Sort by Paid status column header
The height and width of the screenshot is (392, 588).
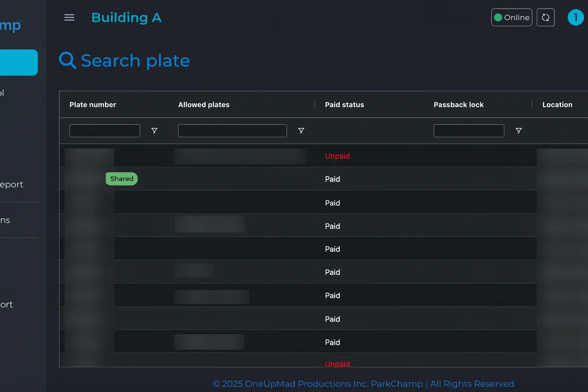point(344,105)
